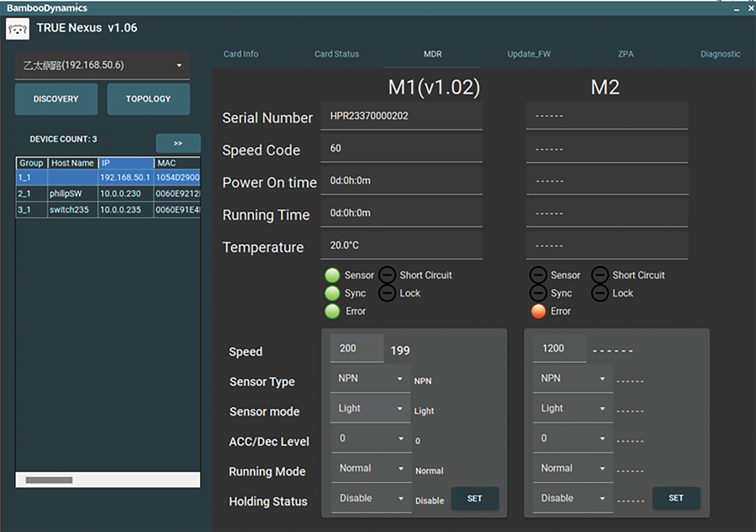Open M2 Sensor mode Light dropdown
The image size is (756, 532).
pyautogui.click(x=573, y=408)
